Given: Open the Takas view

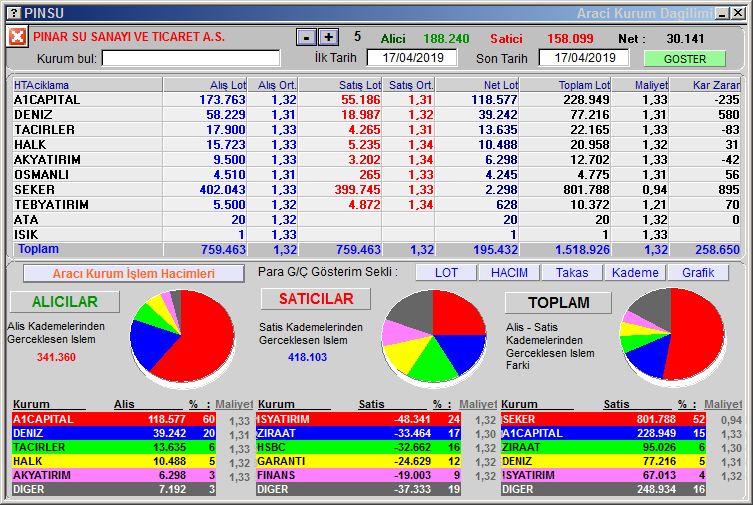Looking at the screenshot, I should coord(572,273).
